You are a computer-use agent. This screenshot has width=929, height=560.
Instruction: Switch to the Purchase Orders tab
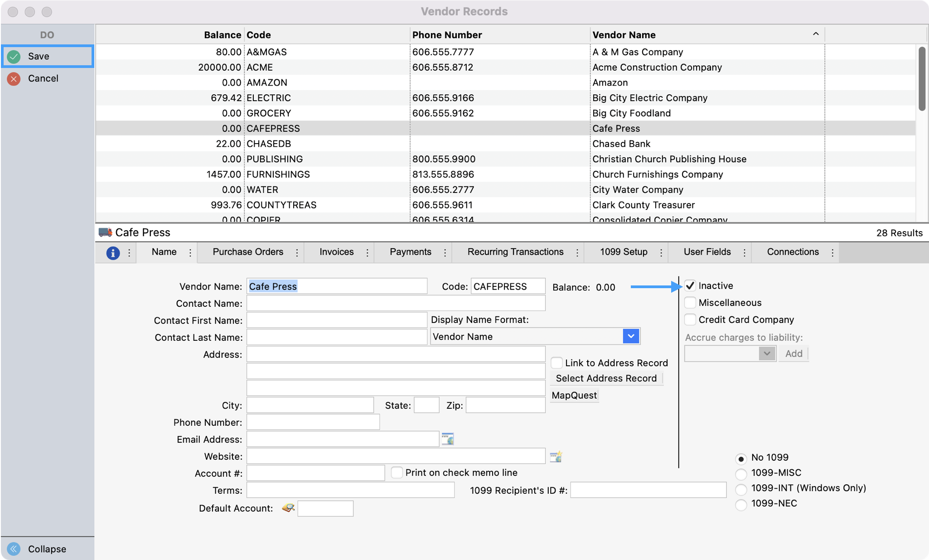click(248, 252)
